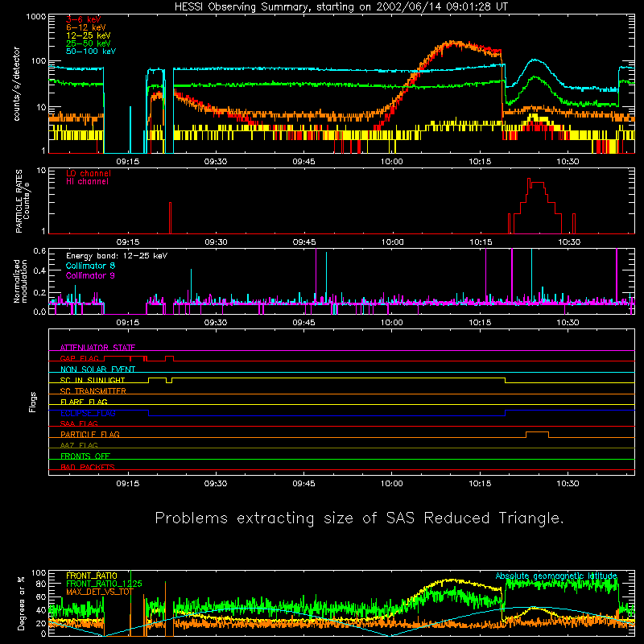Click the NON_SOLAR_EVENT flag label
The image size is (644, 644).
tap(97, 369)
